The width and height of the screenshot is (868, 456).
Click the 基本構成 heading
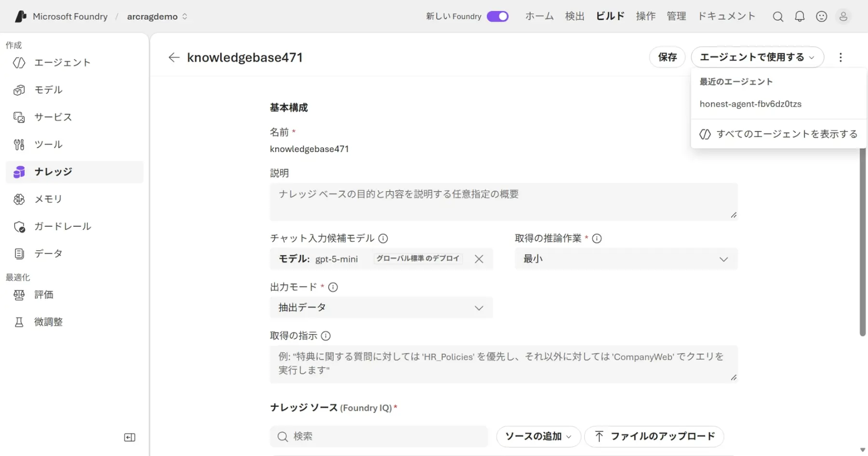click(289, 108)
